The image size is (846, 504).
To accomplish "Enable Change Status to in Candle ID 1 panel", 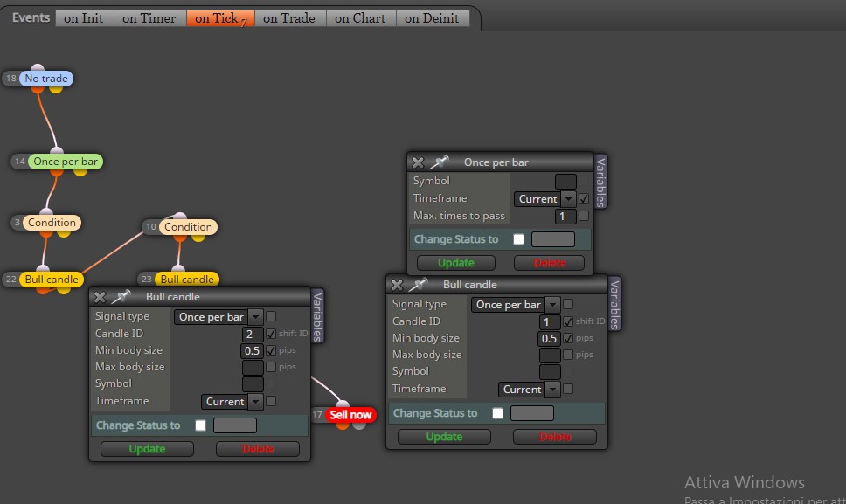I will coord(497,413).
